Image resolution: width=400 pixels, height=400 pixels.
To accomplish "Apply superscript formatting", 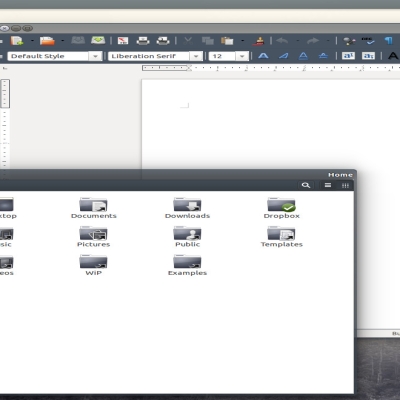I will (x=348, y=56).
